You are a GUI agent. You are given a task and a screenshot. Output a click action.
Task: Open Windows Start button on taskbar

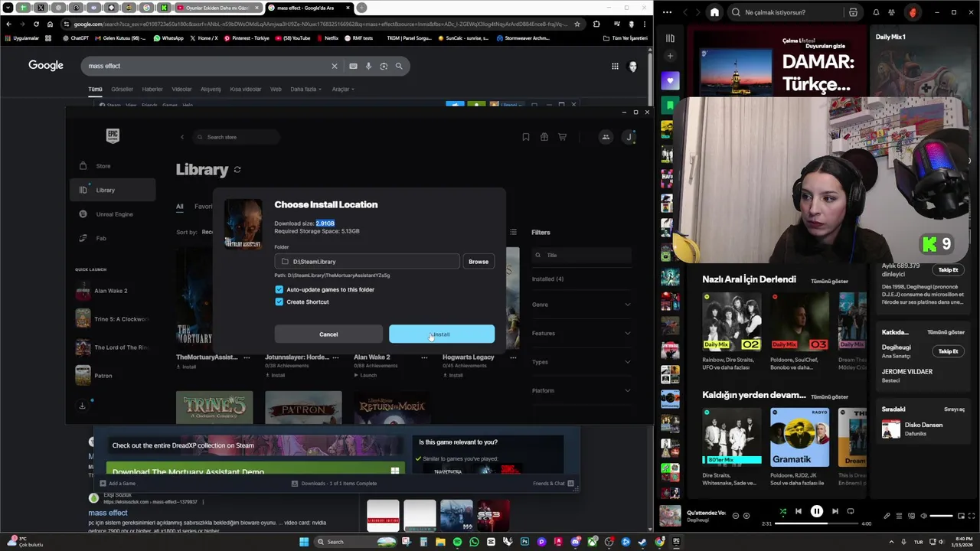click(304, 542)
